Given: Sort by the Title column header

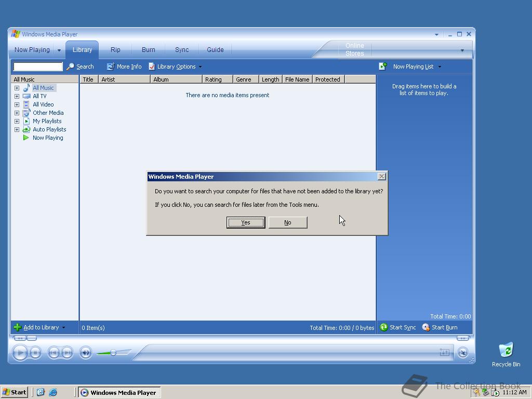Looking at the screenshot, I should [89, 79].
